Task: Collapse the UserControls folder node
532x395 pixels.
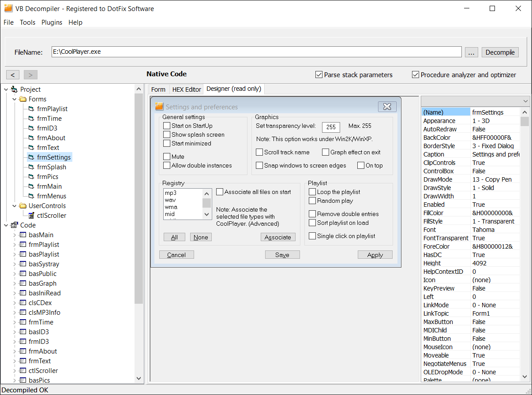Action: click(15, 206)
